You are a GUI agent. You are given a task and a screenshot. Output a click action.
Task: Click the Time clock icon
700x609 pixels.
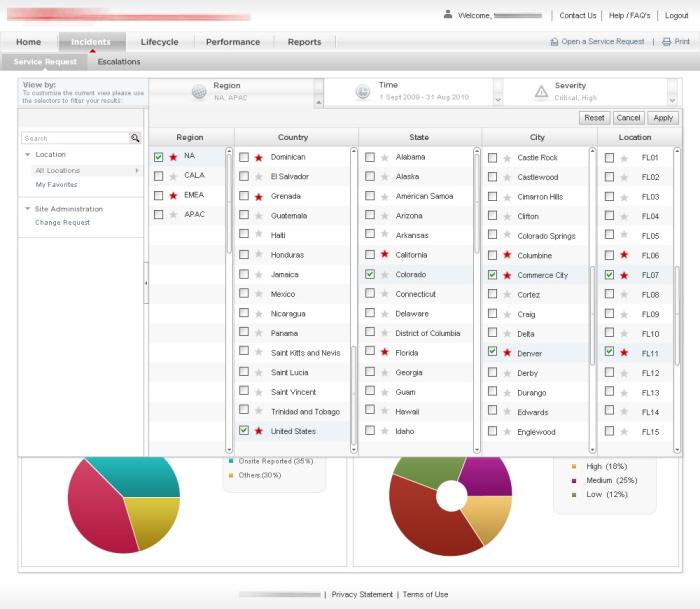pyautogui.click(x=363, y=92)
